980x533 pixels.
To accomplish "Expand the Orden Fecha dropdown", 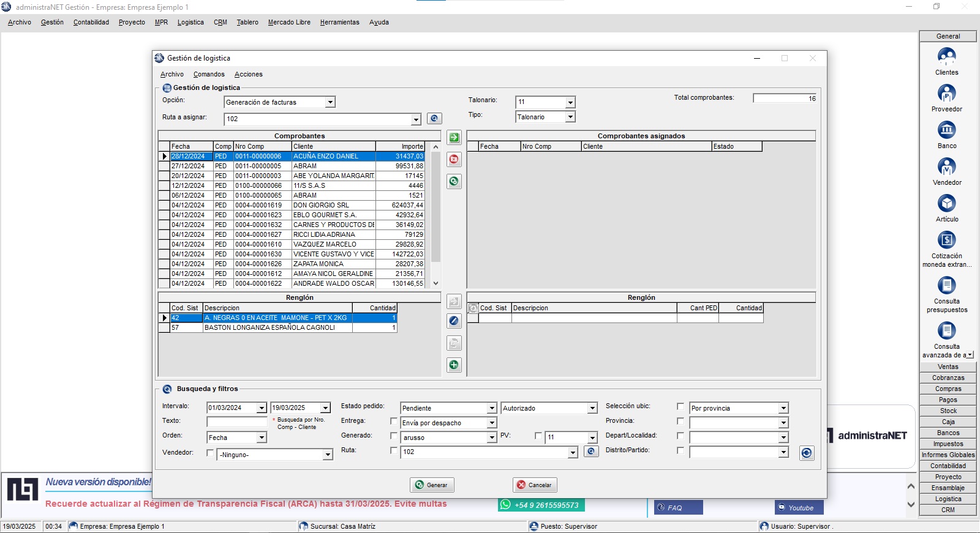I will [262, 438].
